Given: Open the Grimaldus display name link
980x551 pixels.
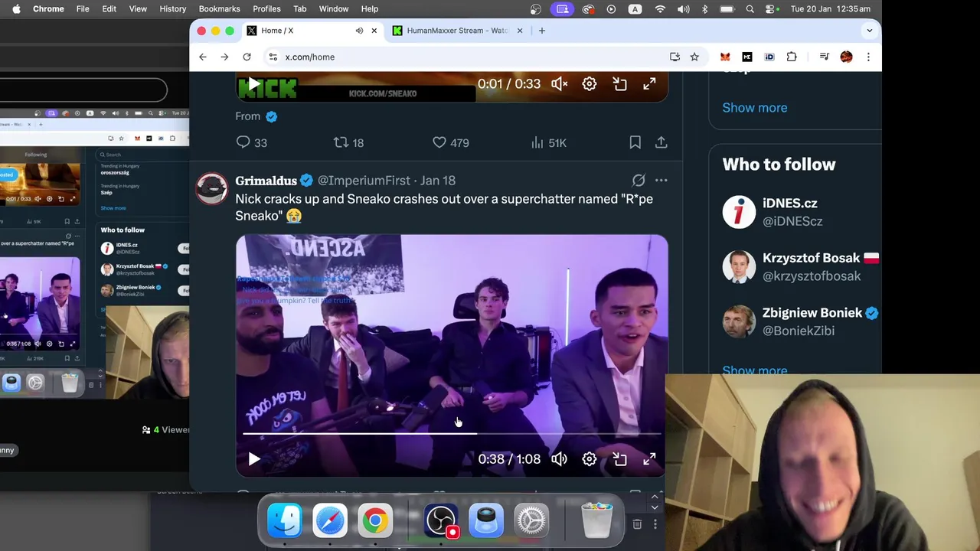Looking at the screenshot, I should [266, 181].
